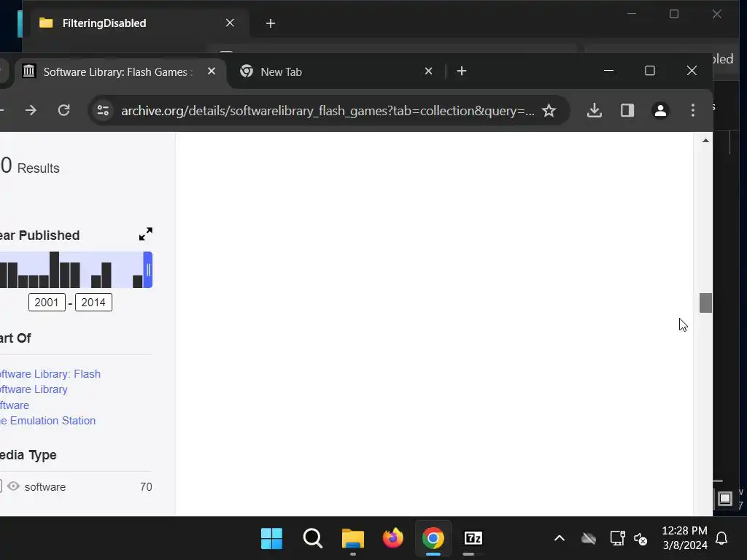The width and height of the screenshot is (747, 560).
Task: Open a new Chrome tab
Action: tap(461, 71)
